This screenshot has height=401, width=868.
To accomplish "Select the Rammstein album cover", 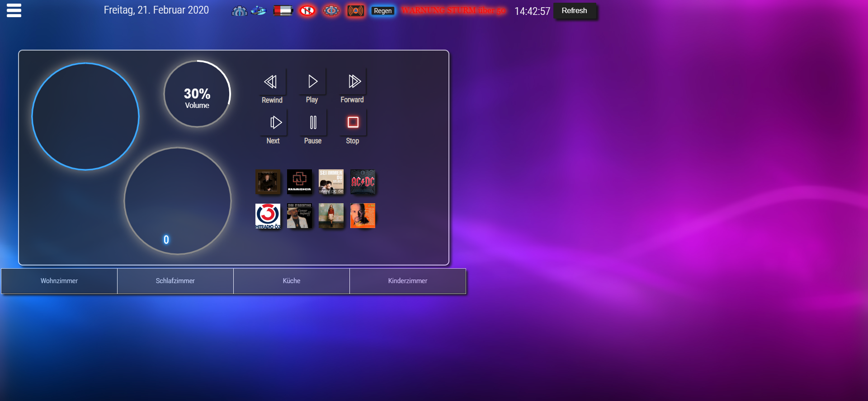I will (299, 182).
